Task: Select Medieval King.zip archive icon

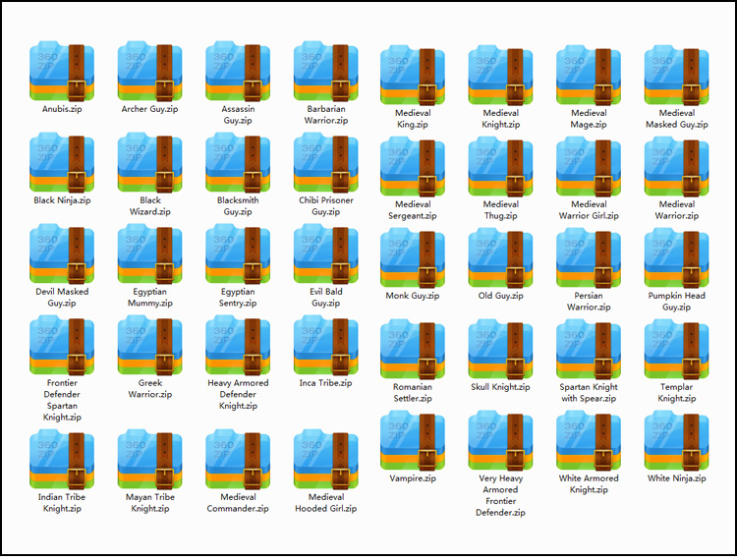Action: click(x=413, y=76)
